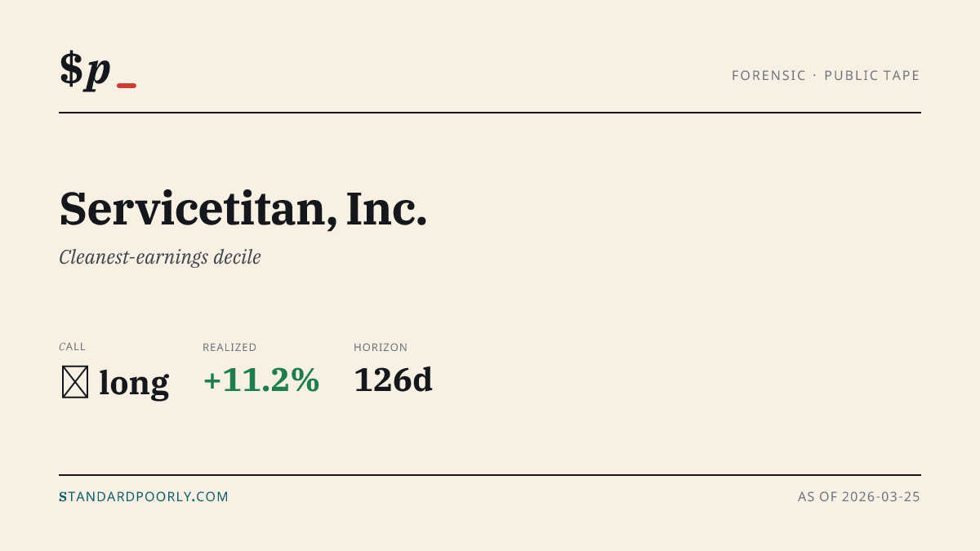Select the PUBLIC TAPE header label
This screenshot has width=980, height=551.
[872, 76]
